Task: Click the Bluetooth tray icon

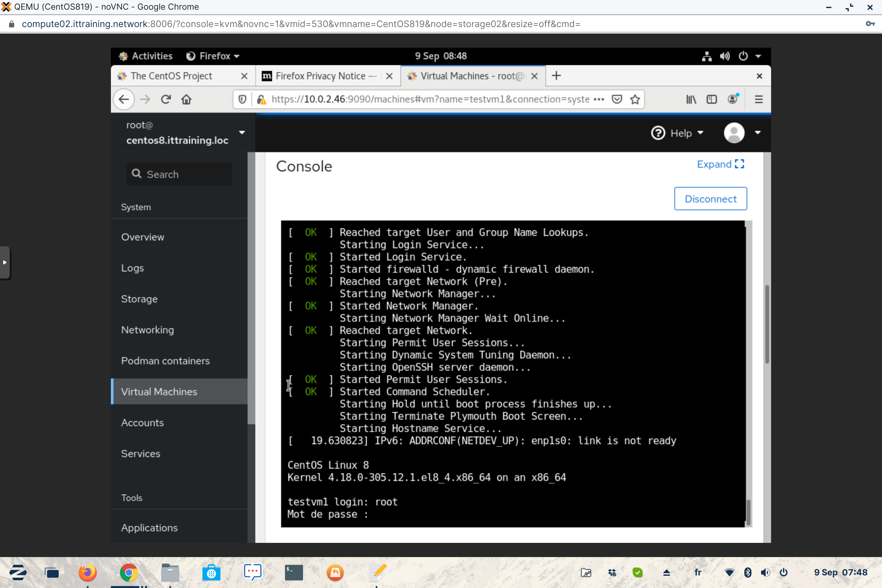Action: coord(747,573)
